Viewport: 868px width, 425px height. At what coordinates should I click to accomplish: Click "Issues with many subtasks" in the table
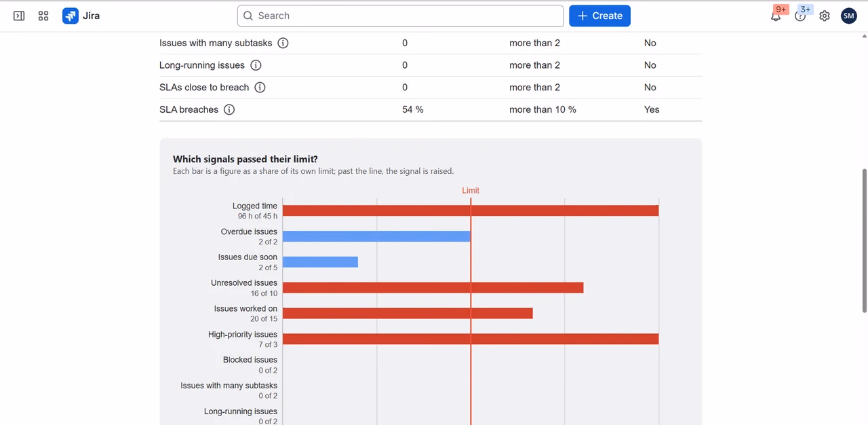point(216,43)
